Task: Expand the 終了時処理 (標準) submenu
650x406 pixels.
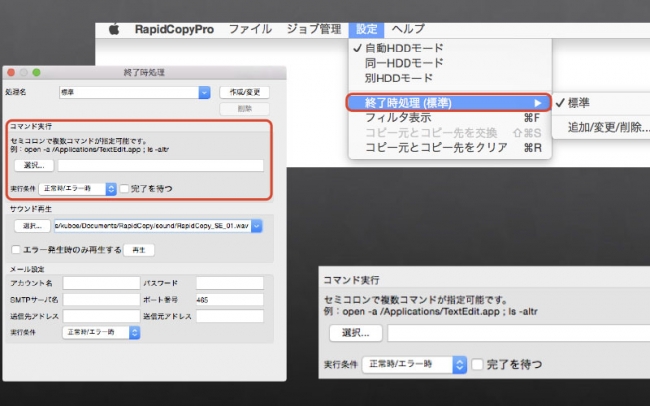Action: click(x=449, y=103)
